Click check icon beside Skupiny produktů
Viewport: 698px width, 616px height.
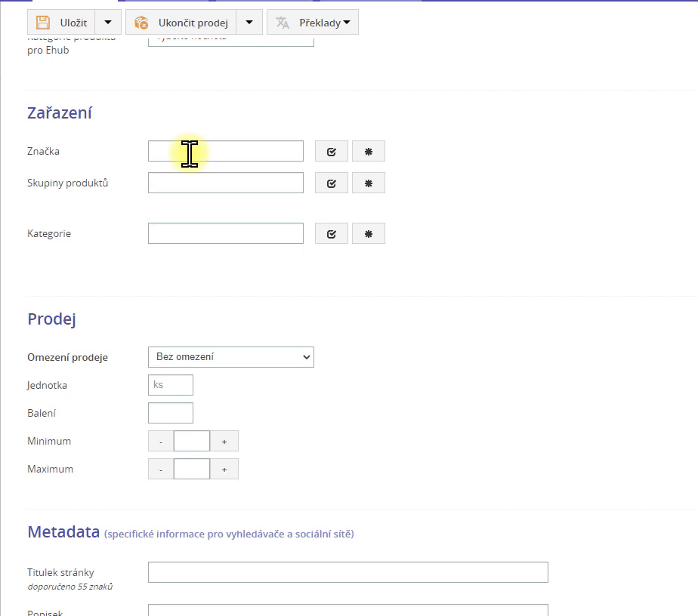tap(331, 183)
